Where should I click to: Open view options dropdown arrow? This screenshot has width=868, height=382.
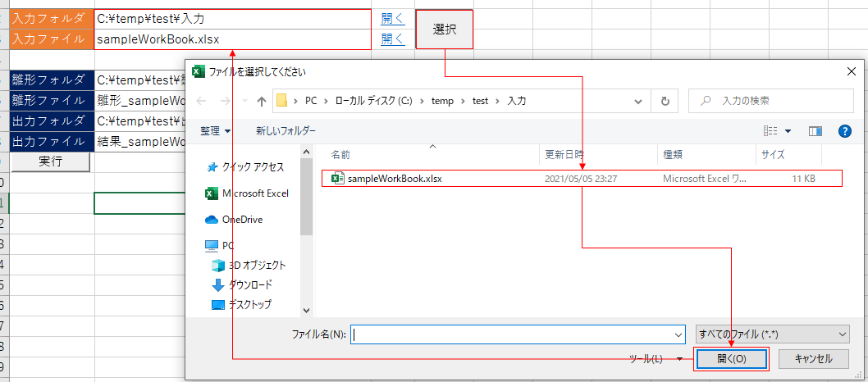click(788, 131)
